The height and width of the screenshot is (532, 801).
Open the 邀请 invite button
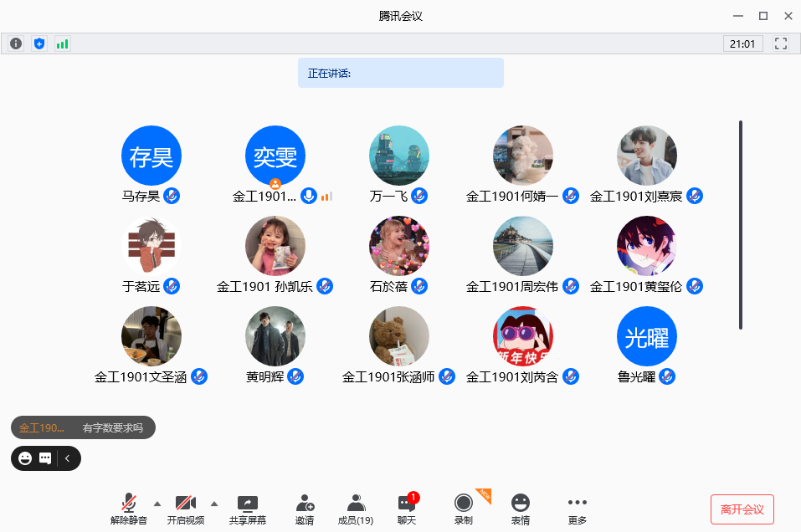[305, 509]
